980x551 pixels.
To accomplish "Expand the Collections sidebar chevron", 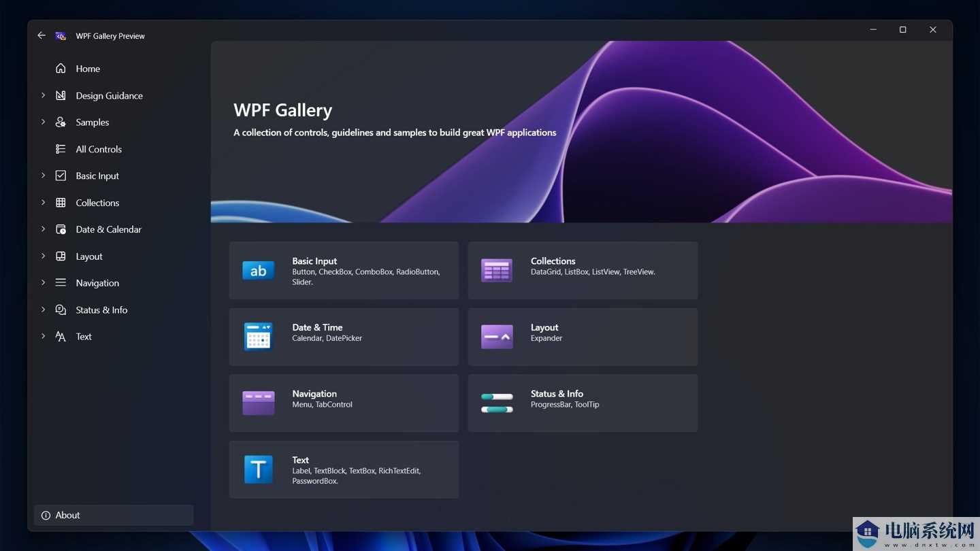I will pos(43,202).
